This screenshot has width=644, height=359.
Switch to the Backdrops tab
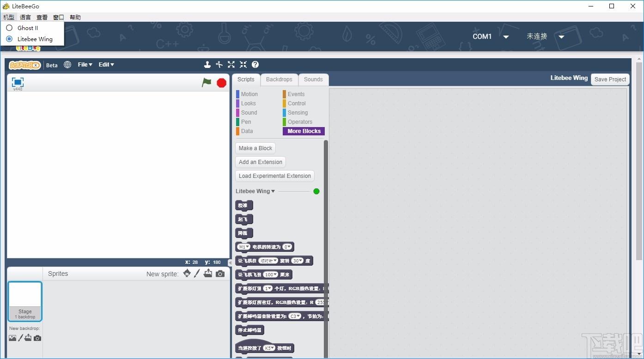point(279,79)
